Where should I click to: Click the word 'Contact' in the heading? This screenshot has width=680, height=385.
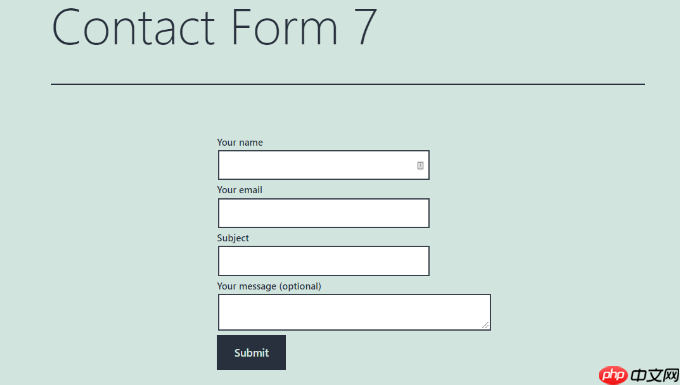click(x=134, y=28)
